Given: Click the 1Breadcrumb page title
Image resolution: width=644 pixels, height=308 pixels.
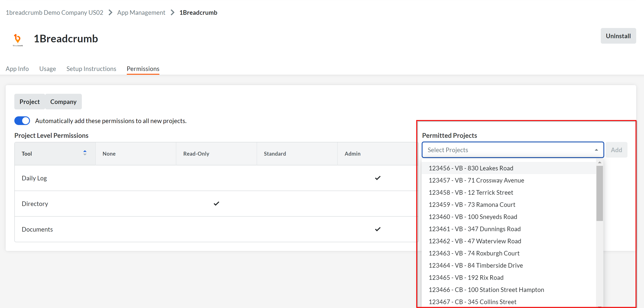Looking at the screenshot, I should tap(66, 39).
